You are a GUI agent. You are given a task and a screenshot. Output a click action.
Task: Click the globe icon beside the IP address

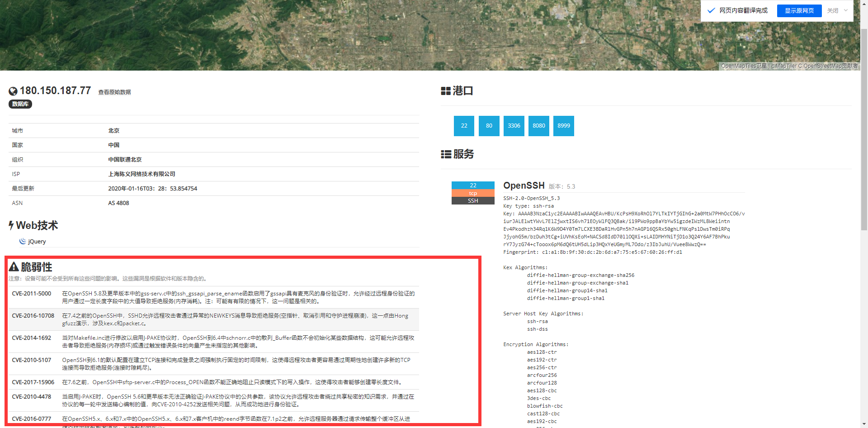[13, 90]
